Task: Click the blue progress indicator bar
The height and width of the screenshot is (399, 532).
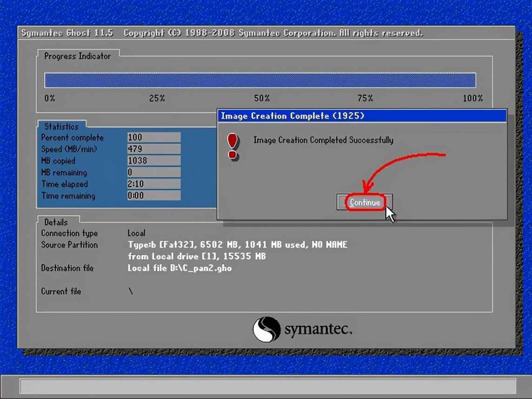Action: pos(260,80)
